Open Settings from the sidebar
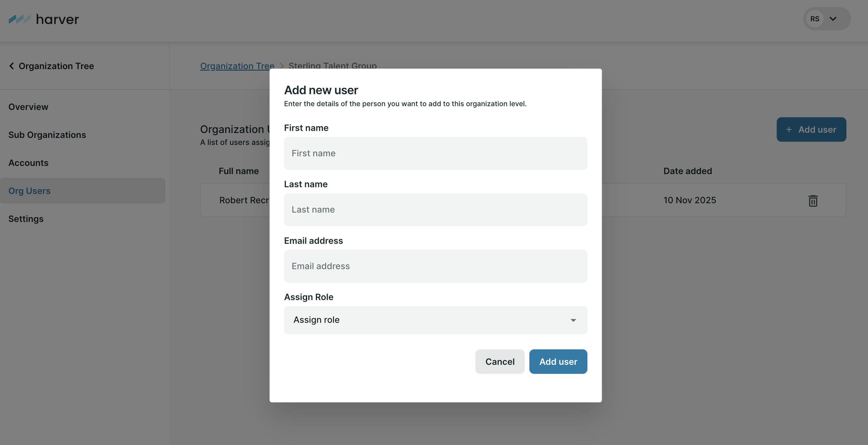Image resolution: width=868 pixels, height=445 pixels. point(26,219)
